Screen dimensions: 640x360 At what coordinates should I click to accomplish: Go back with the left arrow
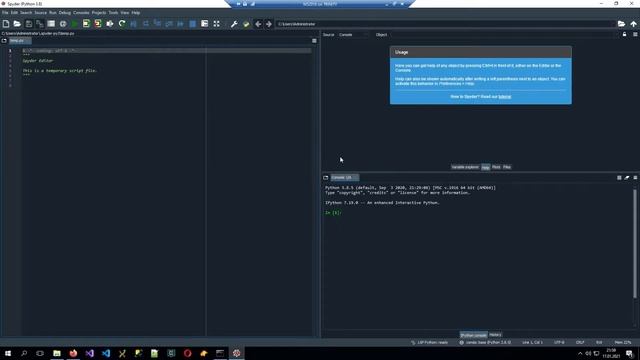[258, 24]
